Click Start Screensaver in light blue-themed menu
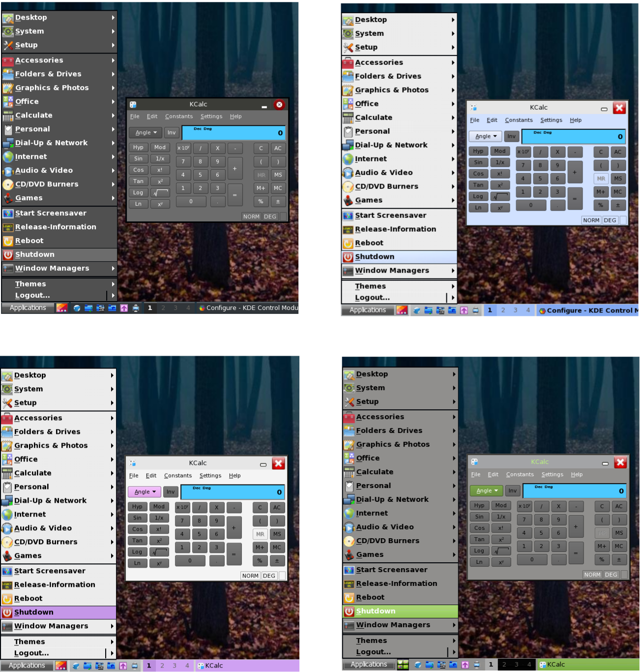 point(399,215)
